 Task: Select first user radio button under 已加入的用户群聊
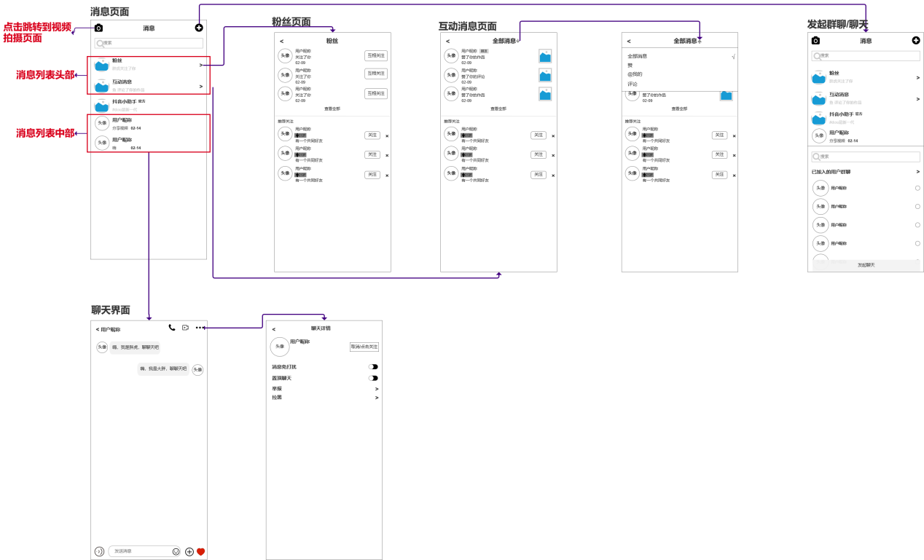click(917, 188)
